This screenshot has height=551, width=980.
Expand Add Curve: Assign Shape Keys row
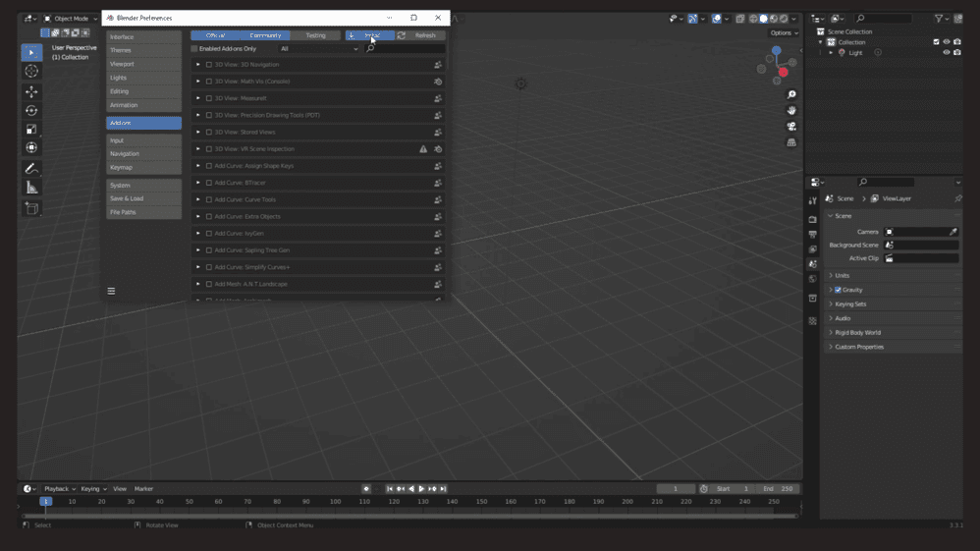tap(198, 166)
